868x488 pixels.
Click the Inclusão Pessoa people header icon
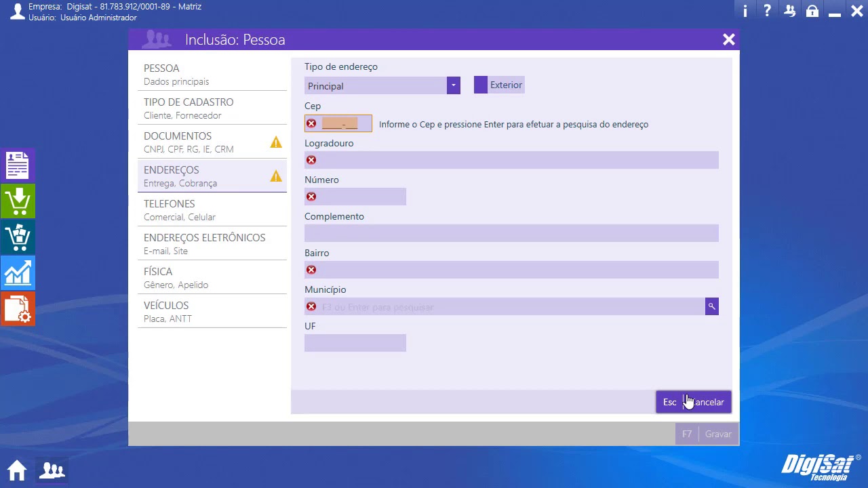tap(157, 39)
